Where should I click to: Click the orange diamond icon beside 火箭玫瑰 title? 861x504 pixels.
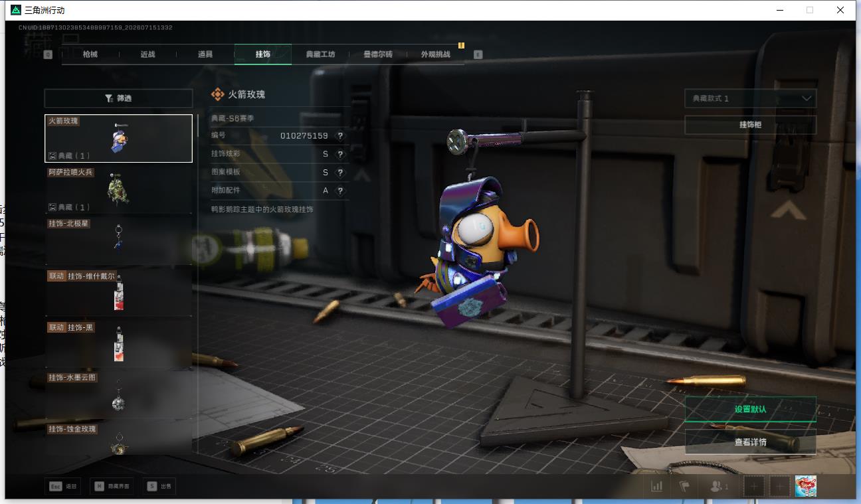[217, 94]
